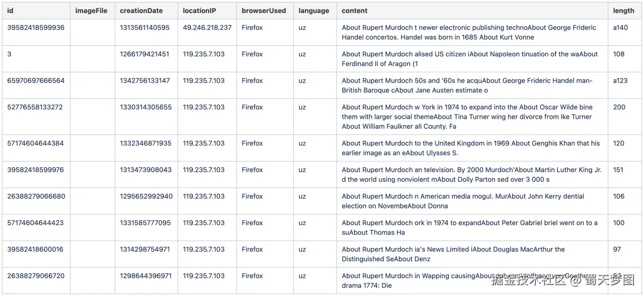Click creationDate cell 1298644396971
The height and width of the screenshot is (296, 644).
point(145,276)
